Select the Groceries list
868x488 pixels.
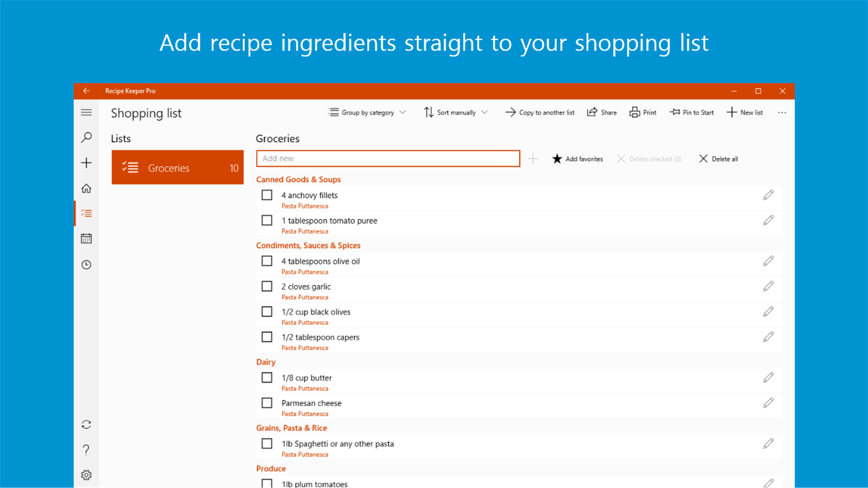click(178, 167)
